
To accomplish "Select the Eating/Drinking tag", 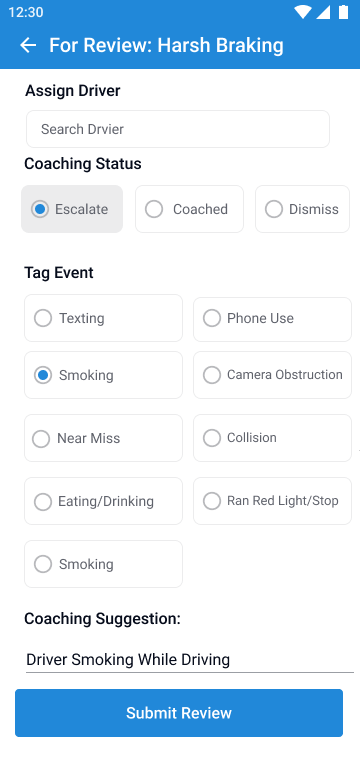I will click(x=103, y=501).
